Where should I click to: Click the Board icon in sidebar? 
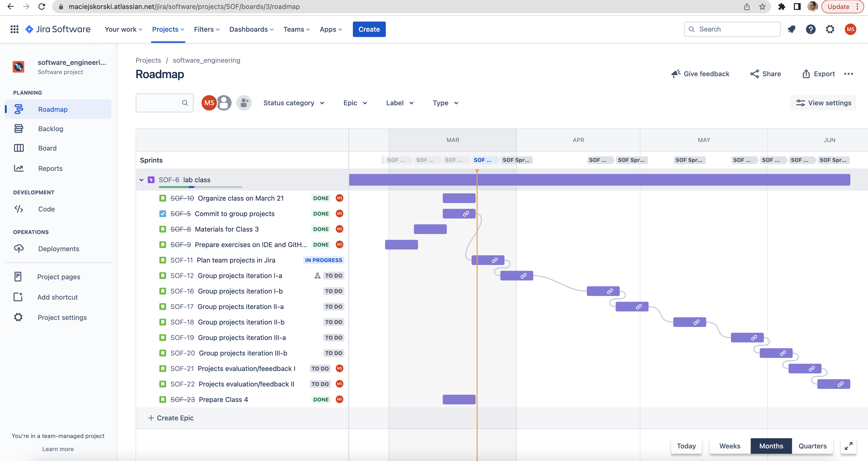[x=19, y=148]
